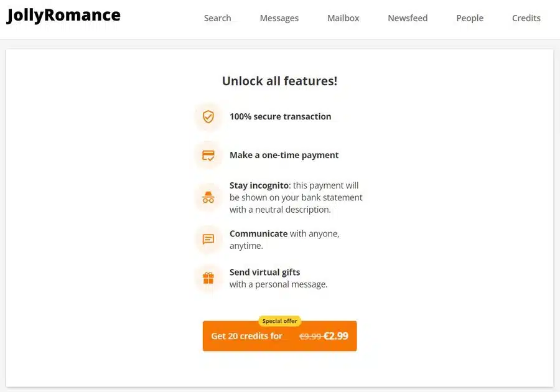
Task: Click the Special offer badge
Action: (x=279, y=321)
